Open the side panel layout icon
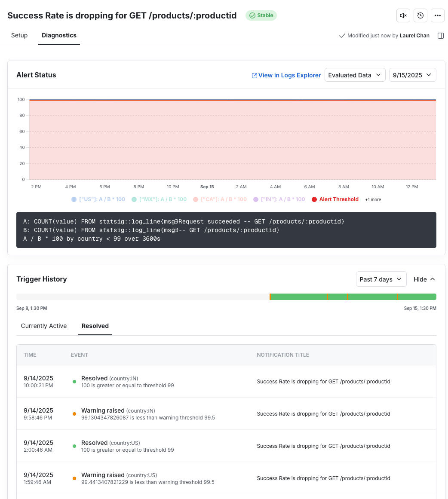This screenshot has width=448, height=499. pyautogui.click(x=440, y=35)
